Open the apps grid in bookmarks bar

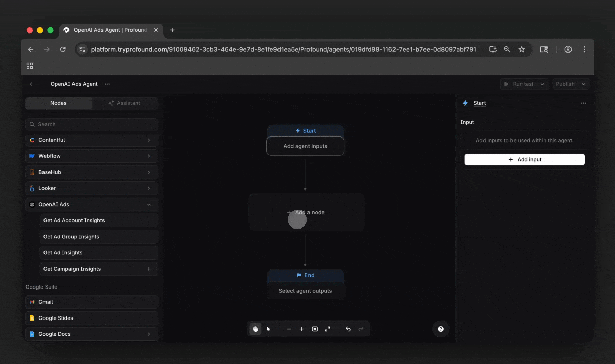point(30,66)
